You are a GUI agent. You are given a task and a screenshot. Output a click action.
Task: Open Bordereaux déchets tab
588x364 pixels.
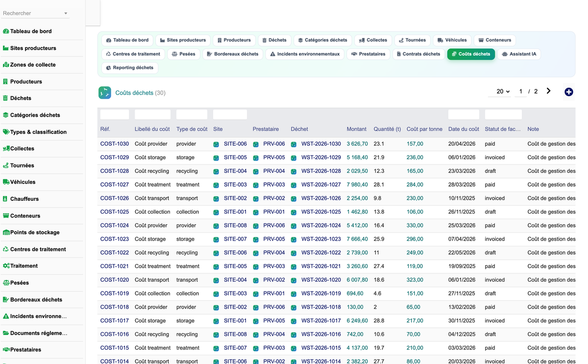(232, 54)
